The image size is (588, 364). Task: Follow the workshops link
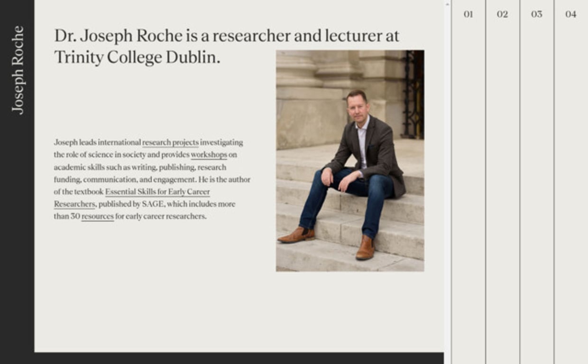coord(209,155)
